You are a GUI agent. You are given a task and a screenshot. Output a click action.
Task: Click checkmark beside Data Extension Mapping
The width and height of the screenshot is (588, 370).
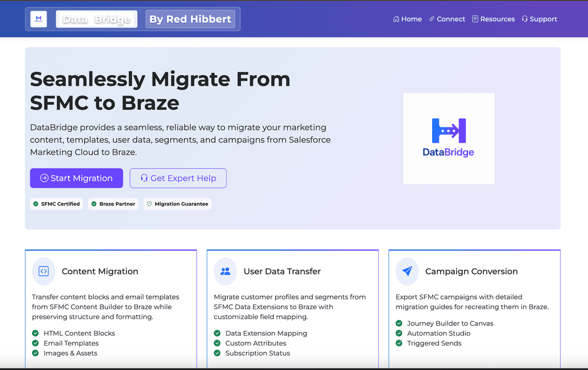[x=218, y=333]
